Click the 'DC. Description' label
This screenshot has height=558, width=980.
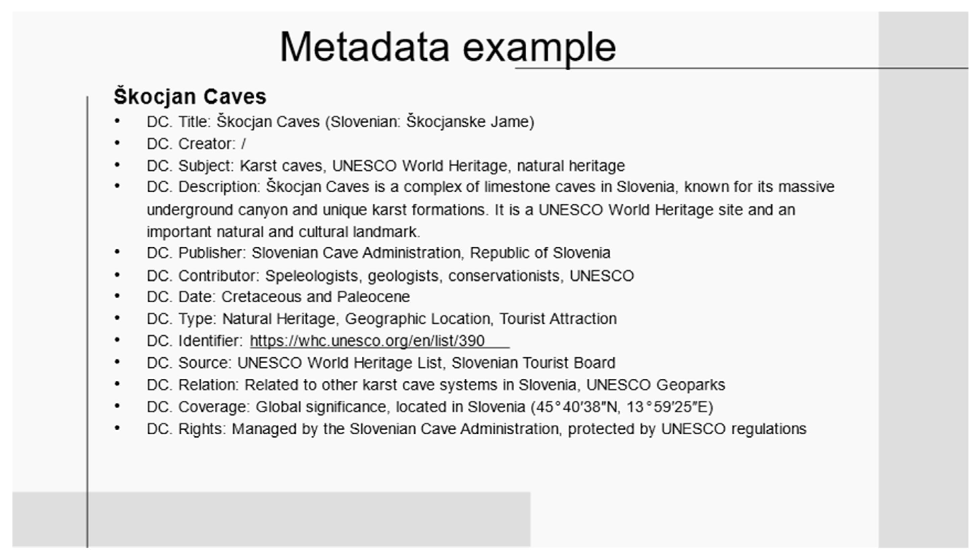pos(203,187)
